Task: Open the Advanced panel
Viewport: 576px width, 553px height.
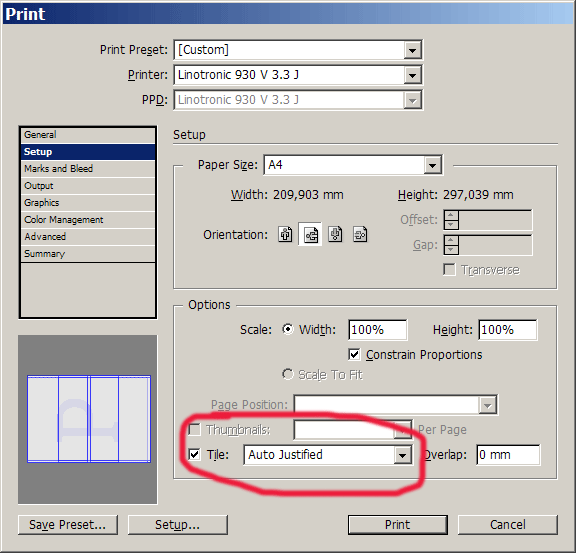Action: click(88, 237)
